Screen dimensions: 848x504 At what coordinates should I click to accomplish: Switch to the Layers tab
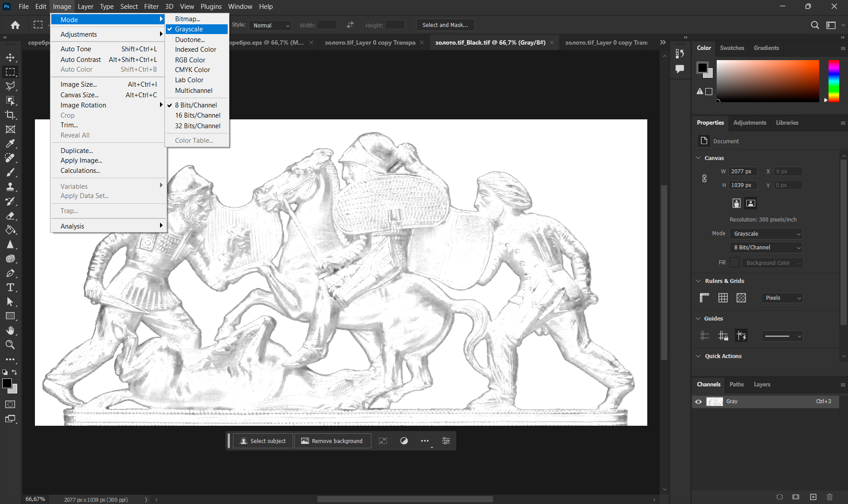pos(762,384)
